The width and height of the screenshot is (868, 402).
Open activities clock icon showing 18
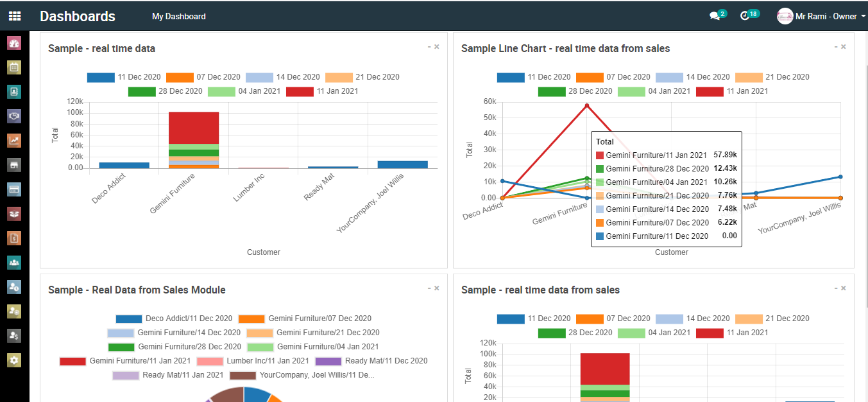coord(746,14)
